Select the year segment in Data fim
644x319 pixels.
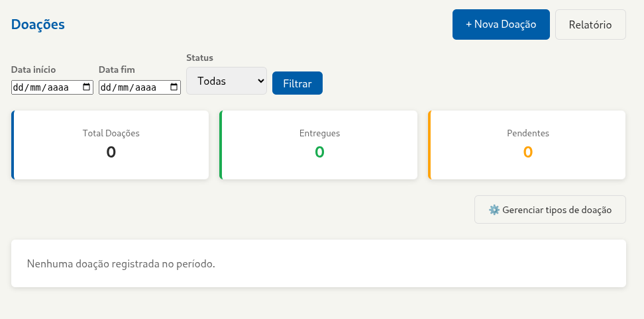[145, 87]
